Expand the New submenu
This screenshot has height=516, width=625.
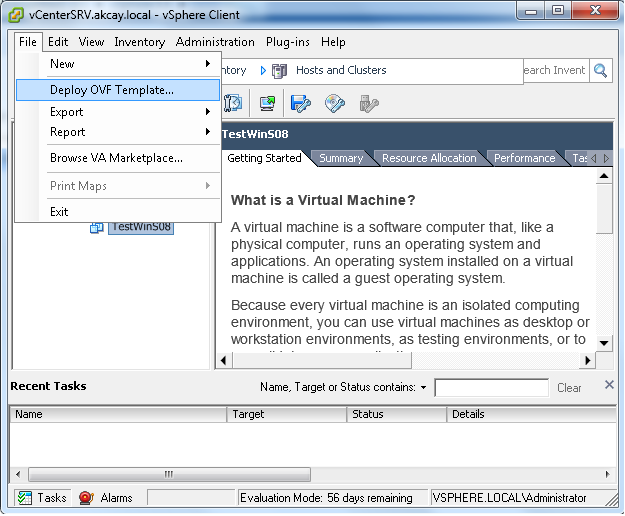tap(118, 64)
